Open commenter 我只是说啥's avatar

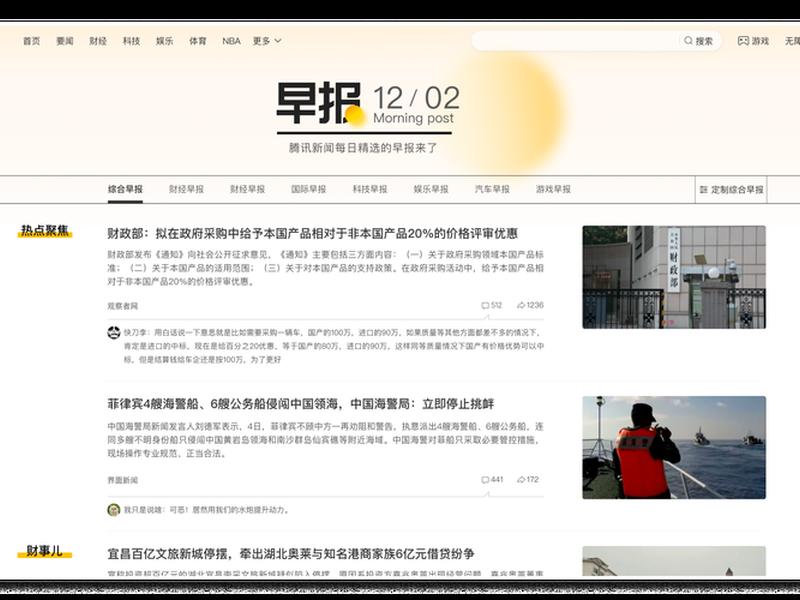[x=114, y=510]
